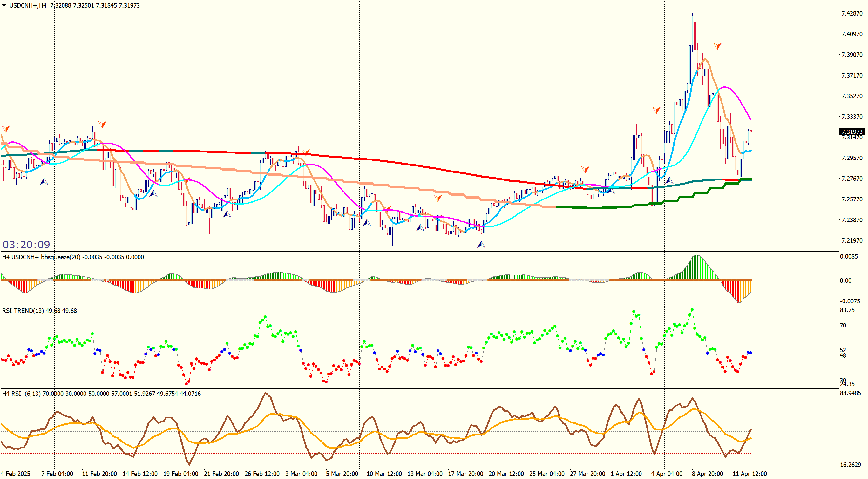Click the 7.42870 value on the price scale
The image size is (868, 479).
click(852, 13)
